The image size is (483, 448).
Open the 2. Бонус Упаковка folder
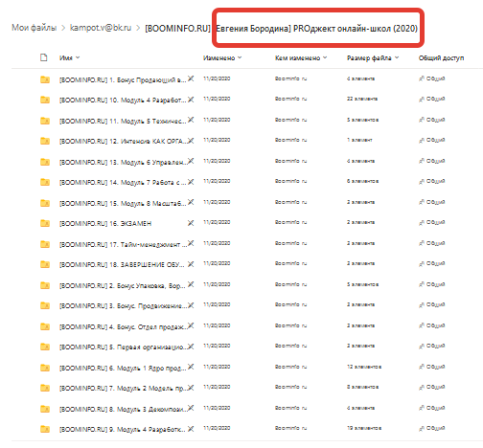point(123,285)
